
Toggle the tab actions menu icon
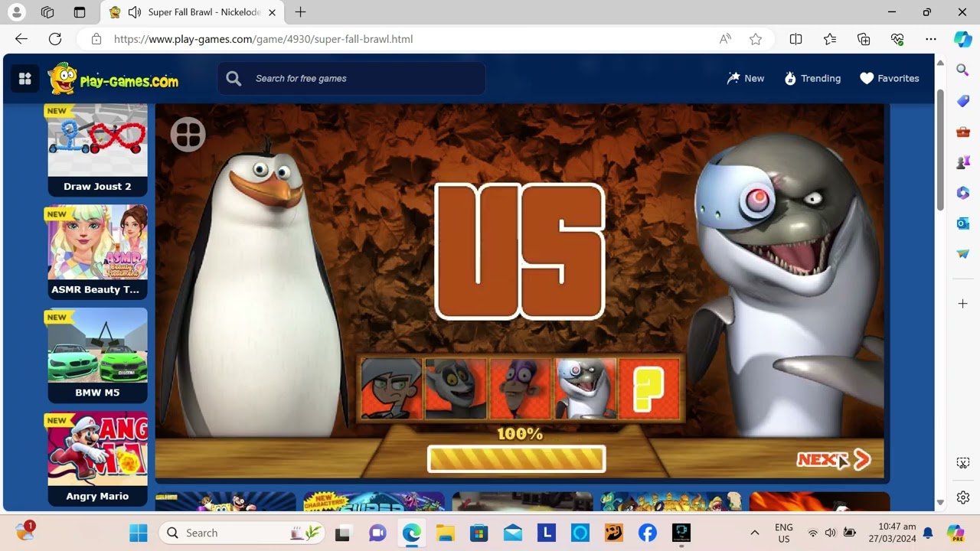80,12
